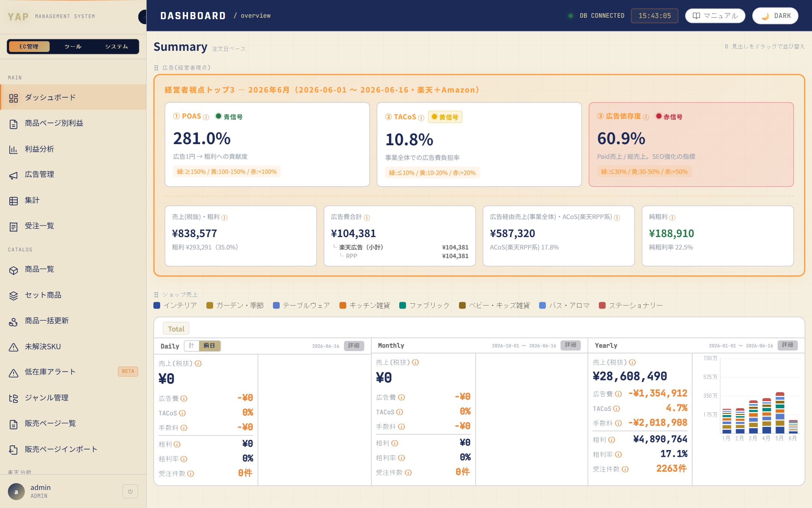Image resolution: width=812 pixels, height=508 pixels.
Task: Open 商品一覧 box icon
Action: tap(14, 270)
